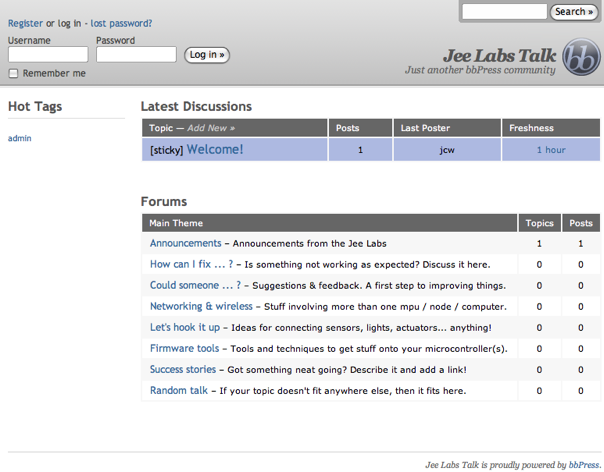The height and width of the screenshot is (472, 604).
Task: Open the Welcome! sticky topic
Action: (215, 149)
